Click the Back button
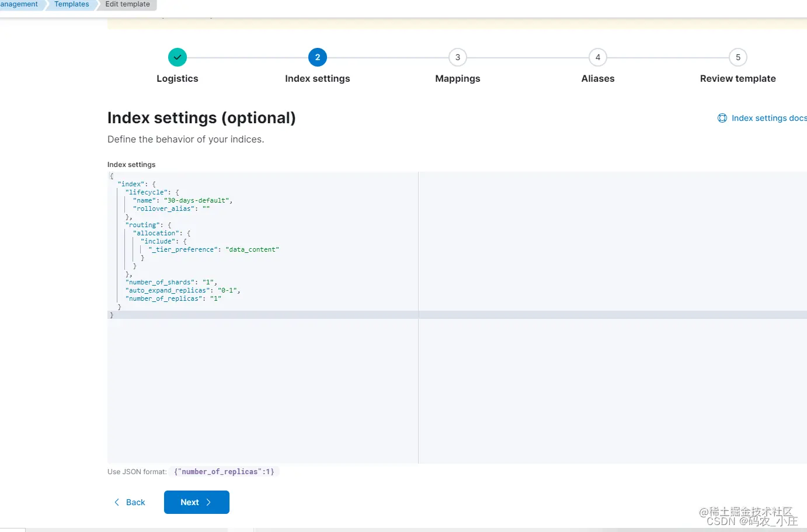 pos(130,502)
